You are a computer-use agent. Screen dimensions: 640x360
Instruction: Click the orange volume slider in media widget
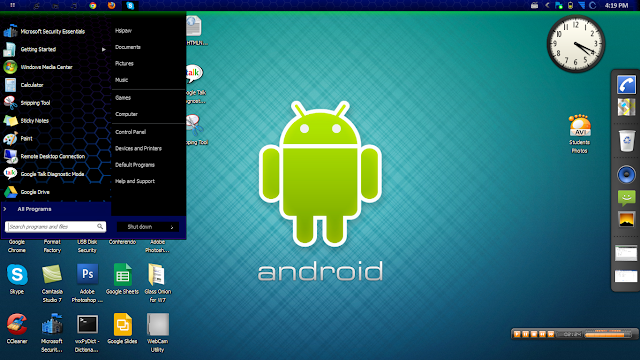click(607, 335)
